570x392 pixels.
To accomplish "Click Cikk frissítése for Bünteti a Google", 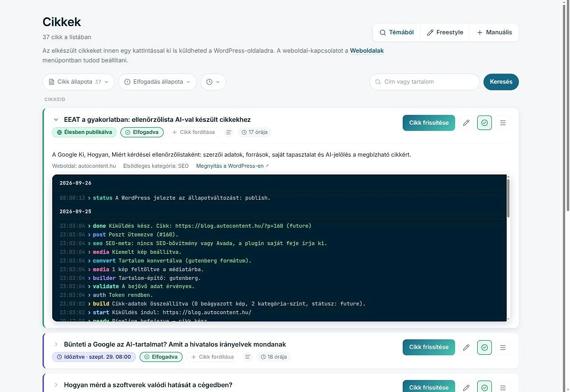I will point(429,348).
